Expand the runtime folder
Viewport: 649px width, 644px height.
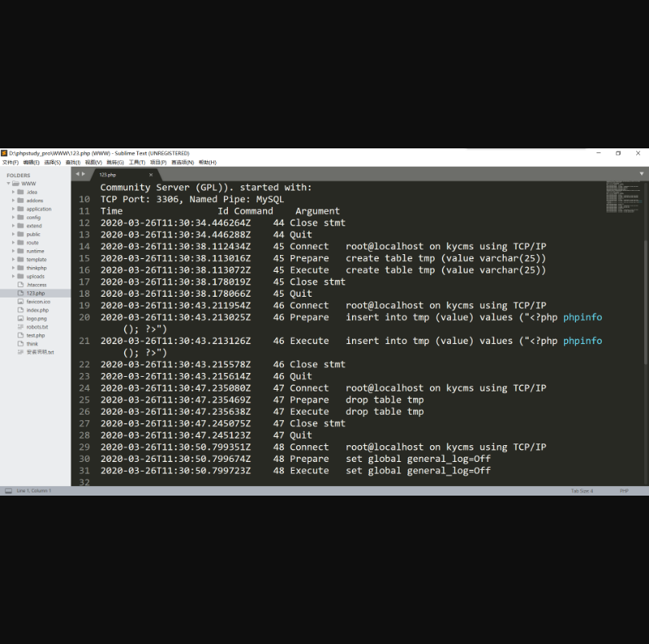14,251
